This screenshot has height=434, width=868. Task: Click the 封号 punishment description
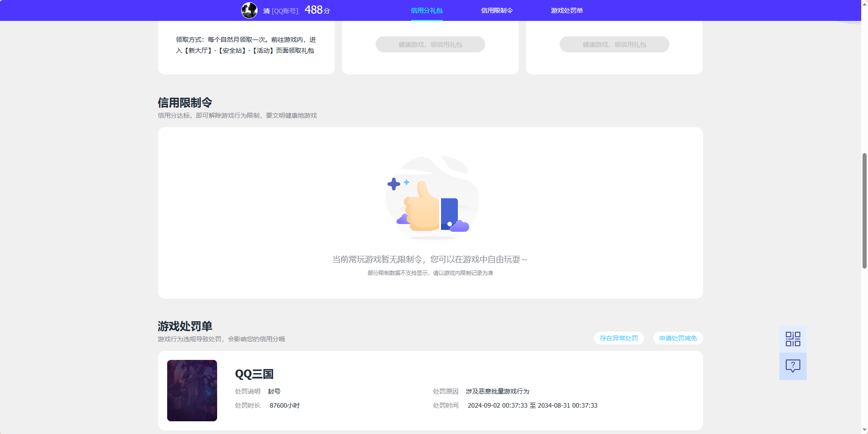point(274,391)
